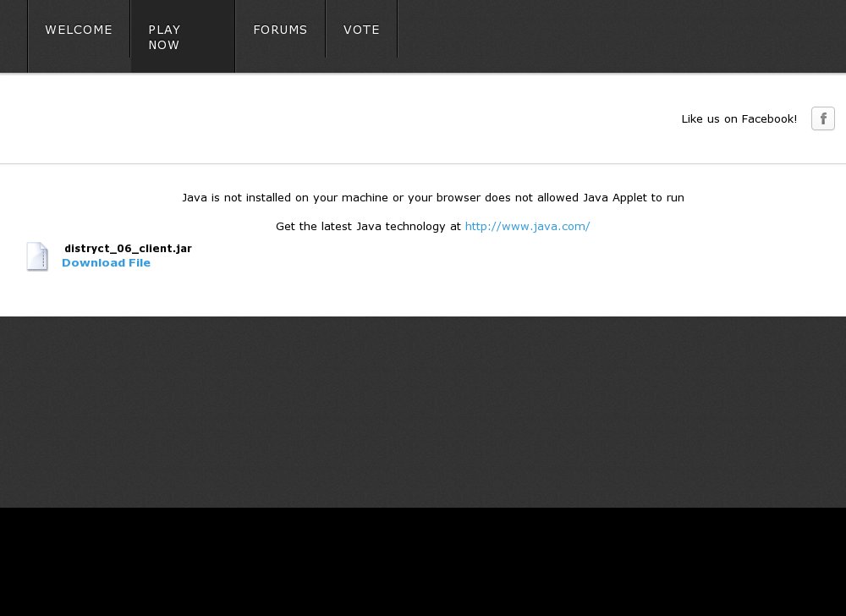Screen dimensions: 846x616
Task: Follow the http://www.java.com/ link
Action: [x=527, y=227]
